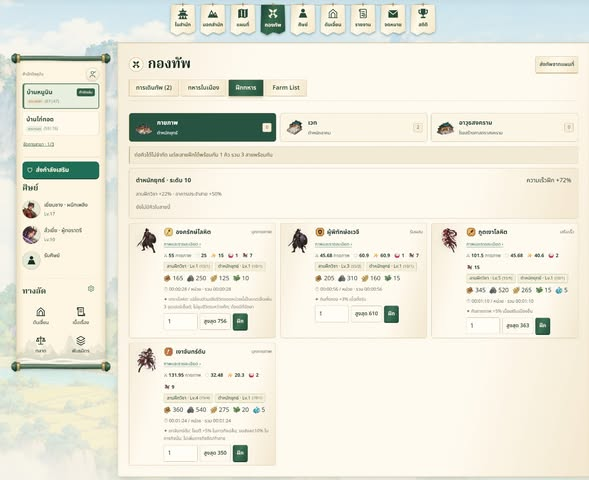Click the empty disciple slot icon
This screenshot has width=589, height=480.
tap(32, 260)
